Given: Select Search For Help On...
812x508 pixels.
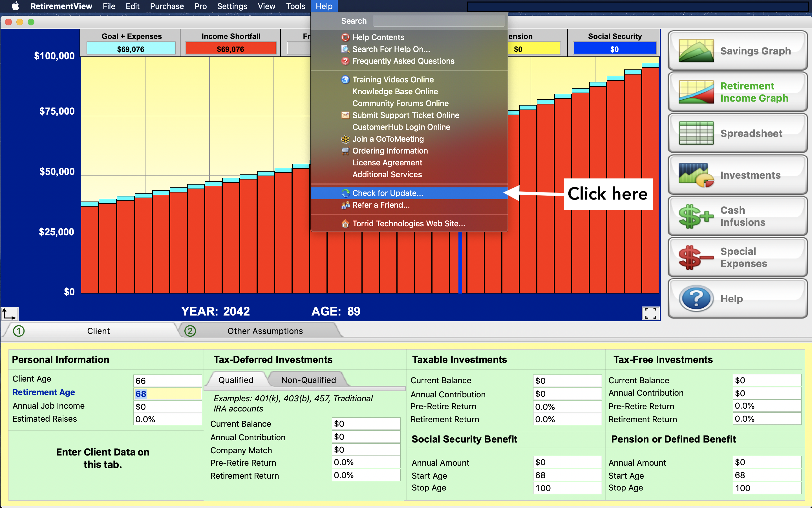Looking at the screenshot, I should (409, 49).
